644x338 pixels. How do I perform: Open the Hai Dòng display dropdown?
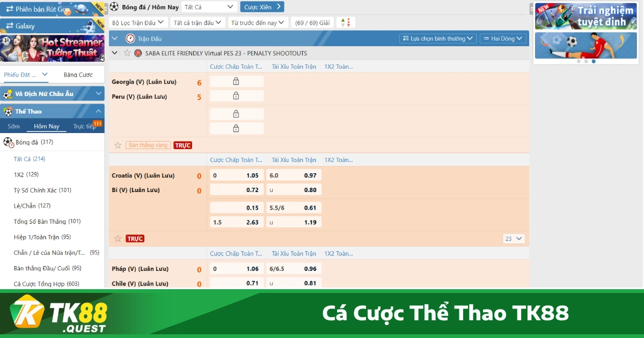click(x=503, y=38)
